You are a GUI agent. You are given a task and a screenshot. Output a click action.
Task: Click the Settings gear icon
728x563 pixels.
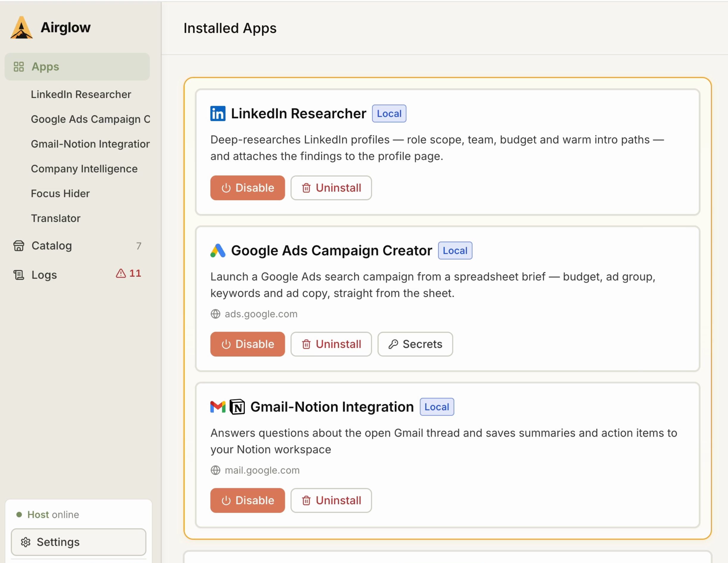26,542
